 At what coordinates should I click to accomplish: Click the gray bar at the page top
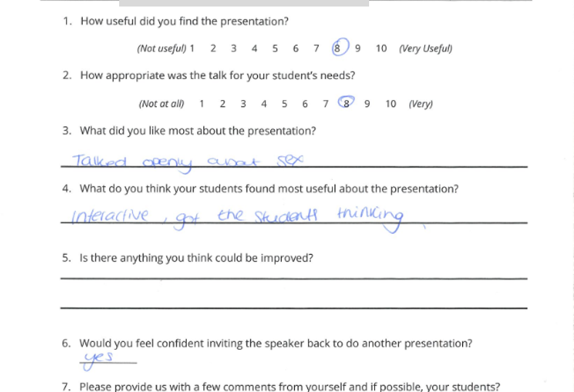[x=244, y=3]
